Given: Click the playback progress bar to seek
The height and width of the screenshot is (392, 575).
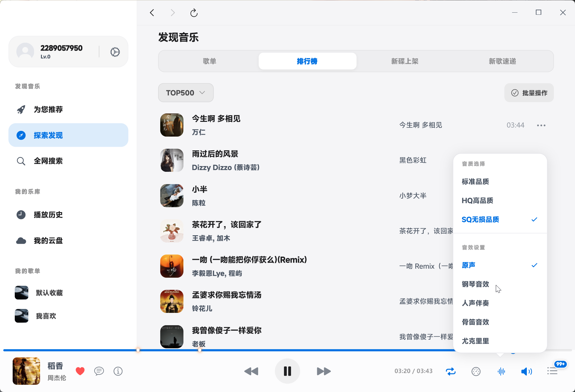Looking at the screenshot, I should pyautogui.click(x=286, y=350).
